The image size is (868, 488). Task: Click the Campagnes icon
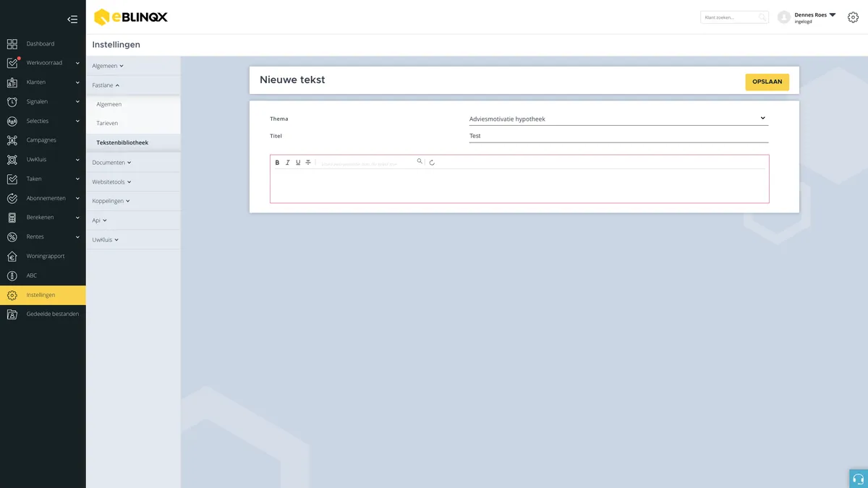coord(12,140)
